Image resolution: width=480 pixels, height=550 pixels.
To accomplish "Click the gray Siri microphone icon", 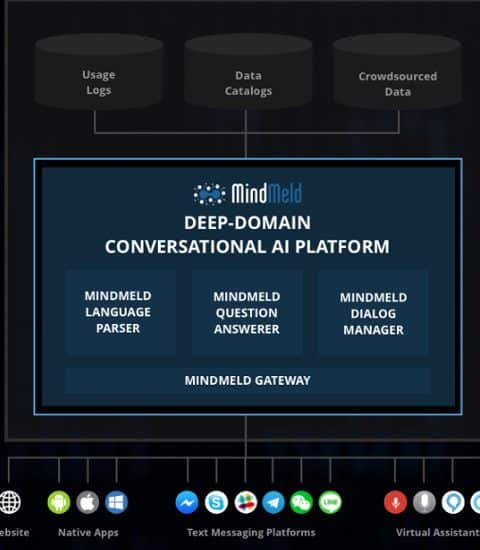I will coord(424,502).
